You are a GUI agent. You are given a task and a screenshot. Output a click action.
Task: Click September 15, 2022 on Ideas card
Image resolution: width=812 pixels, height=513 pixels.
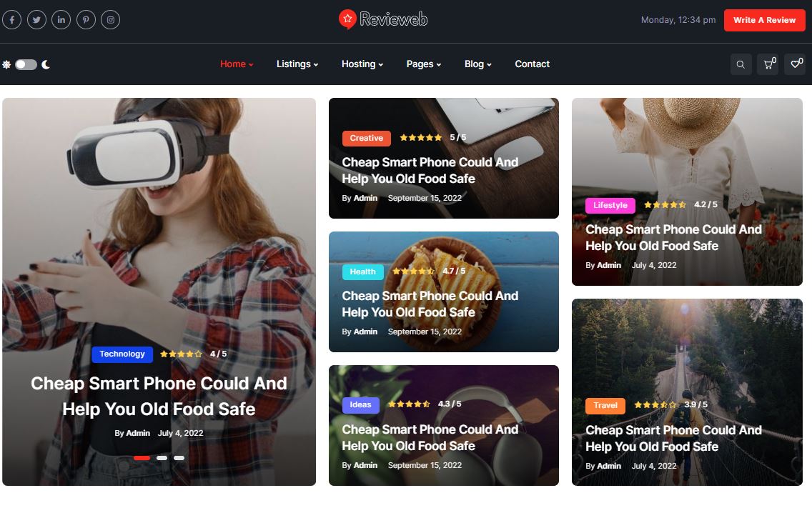pyautogui.click(x=425, y=465)
